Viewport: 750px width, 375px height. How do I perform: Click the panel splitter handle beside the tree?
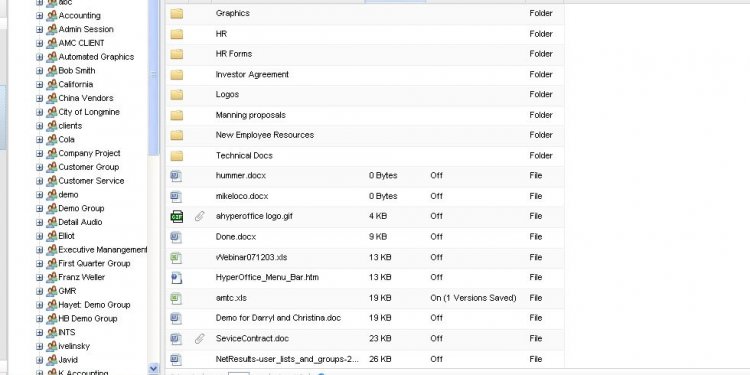click(154, 75)
